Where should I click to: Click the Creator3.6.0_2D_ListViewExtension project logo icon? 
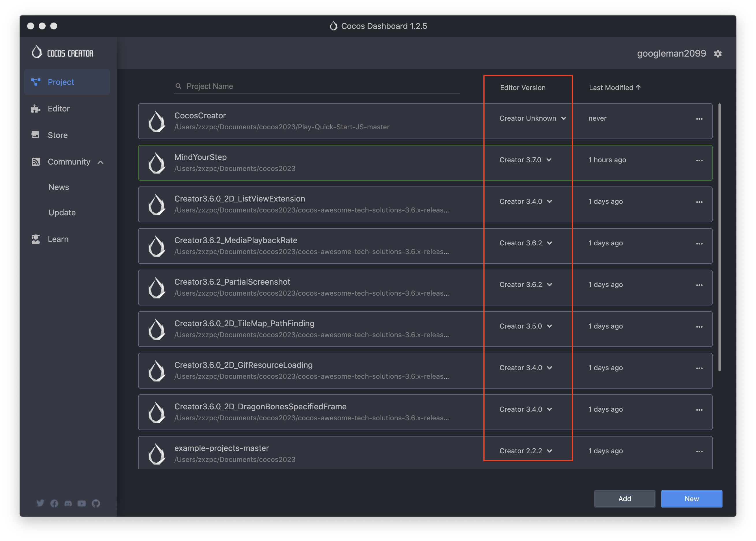(x=157, y=205)
